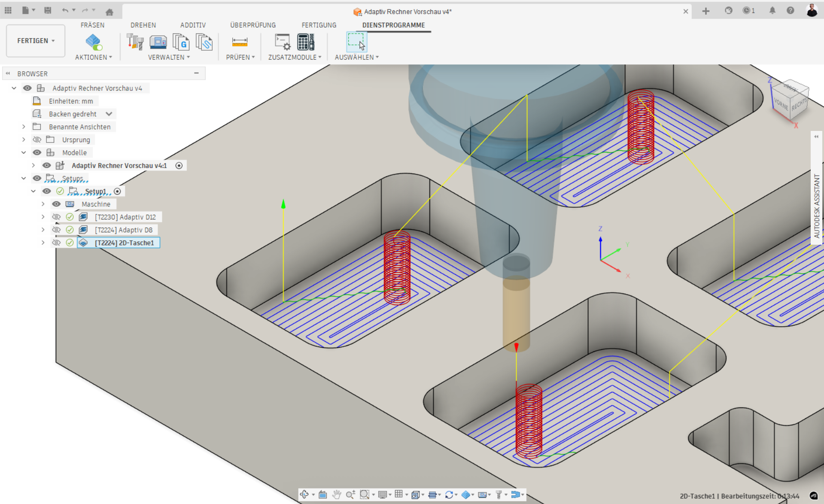The width and height of the screenshot is (824, 504).
Task: Click the File menu icon
Action: 25,10
